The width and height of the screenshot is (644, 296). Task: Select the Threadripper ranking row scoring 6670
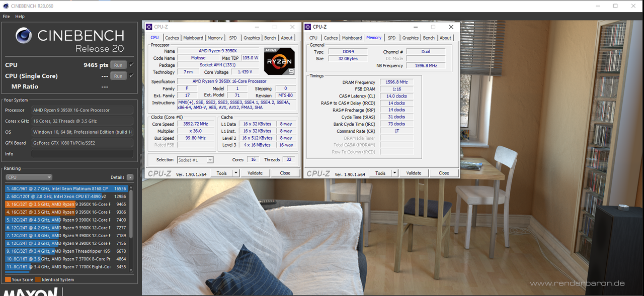(x=67, y=251)
